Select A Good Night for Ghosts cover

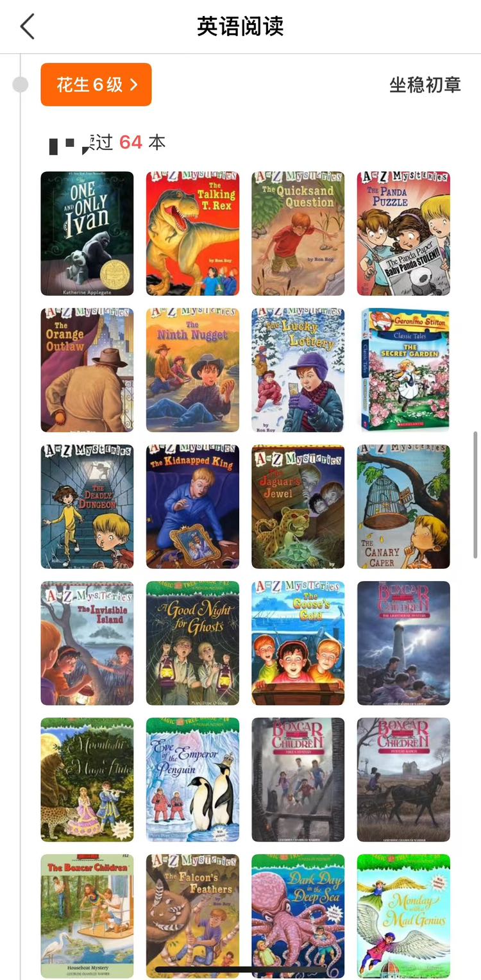192,643
